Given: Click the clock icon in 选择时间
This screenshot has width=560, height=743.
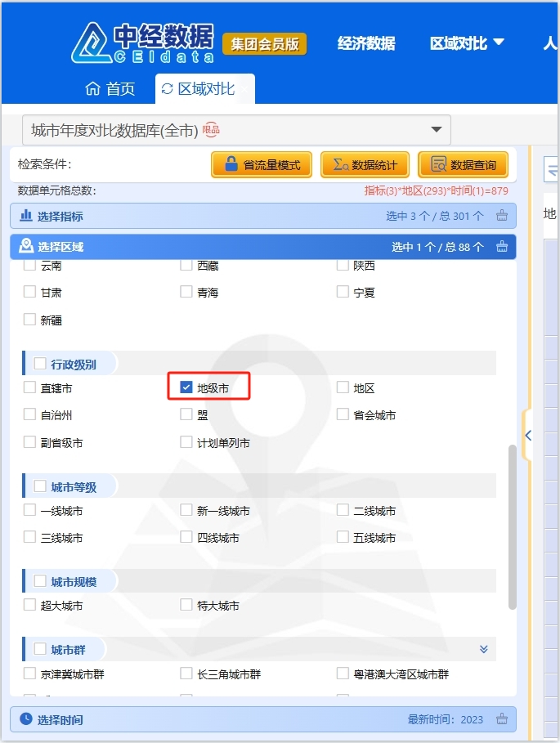Looking at the screenshot, I should (x=26, y=718).
